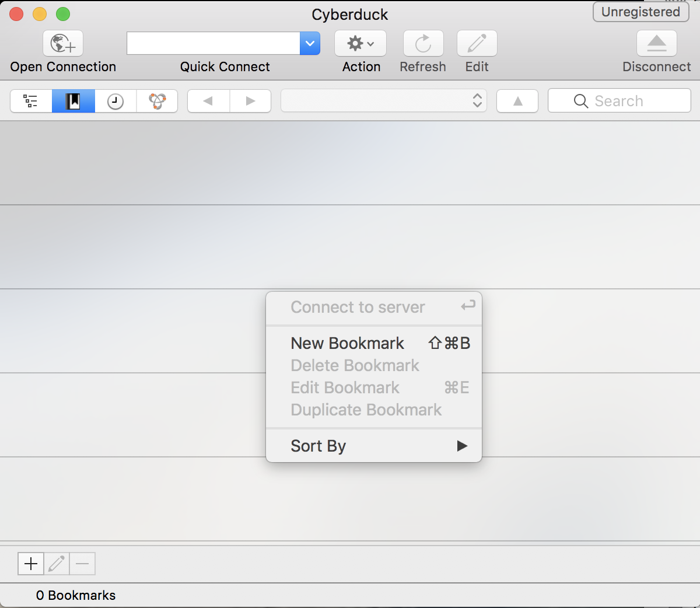
Task: Click the Disconnect eject icon
Action: [x=657, y=43]
